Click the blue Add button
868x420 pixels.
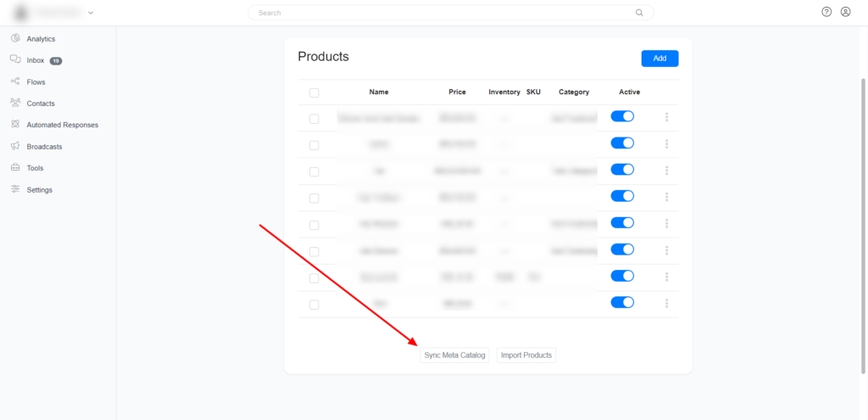[x=659, y=59]
